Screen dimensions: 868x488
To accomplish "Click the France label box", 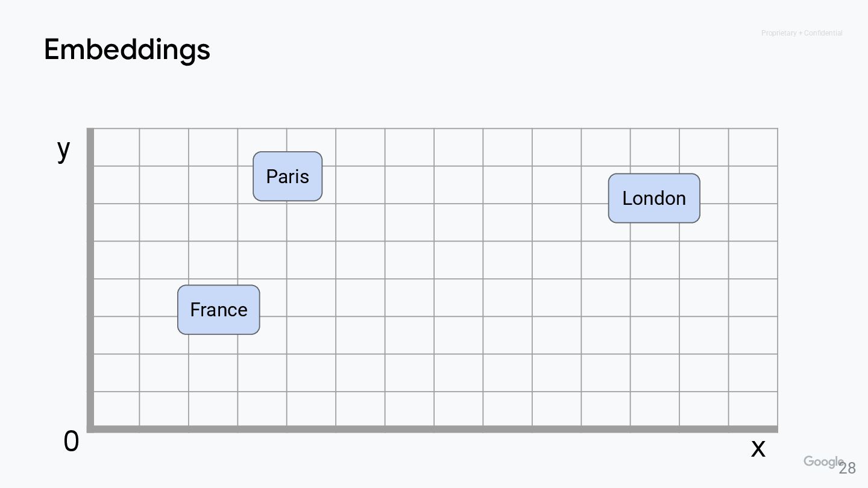I will tap(218, 310).
